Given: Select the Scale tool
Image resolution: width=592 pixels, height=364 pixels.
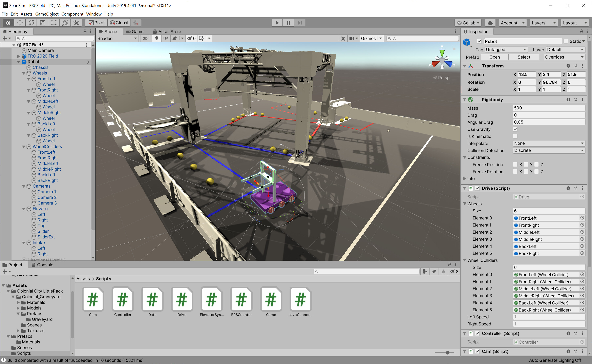Looking at the screenshot, I should 42,23.
